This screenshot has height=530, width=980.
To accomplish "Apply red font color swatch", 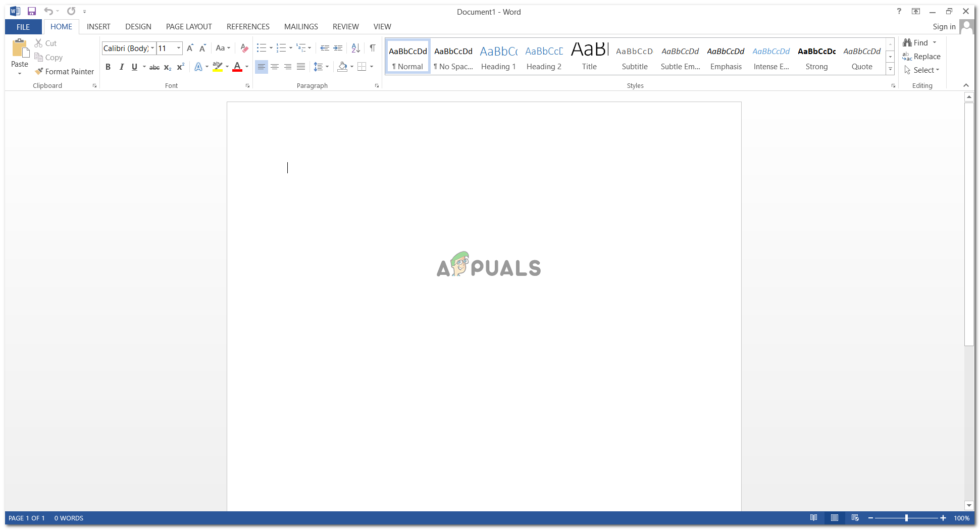I will [x=237, y=67].
